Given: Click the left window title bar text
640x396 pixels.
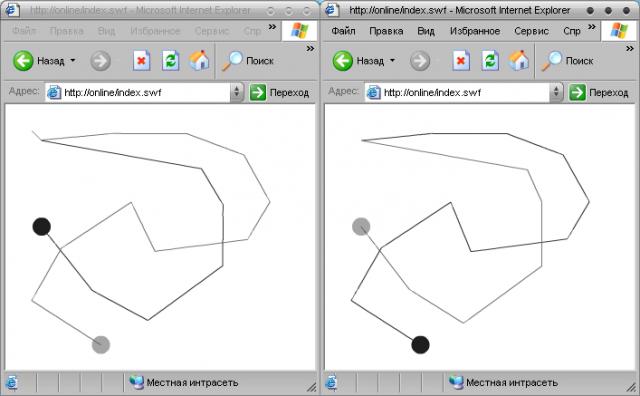Looking at the screenshot, I should pos(140,10).
